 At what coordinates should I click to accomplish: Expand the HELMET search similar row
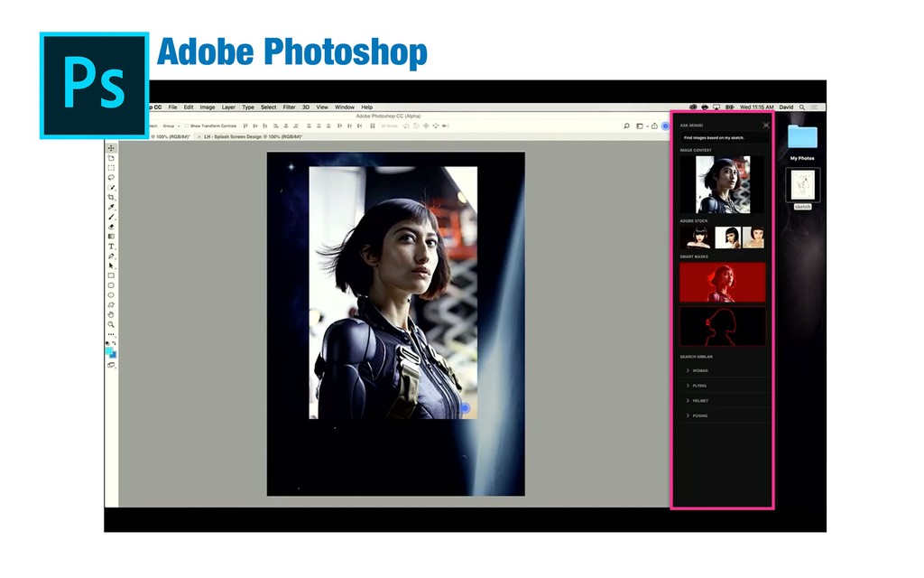tap(725, 400)
